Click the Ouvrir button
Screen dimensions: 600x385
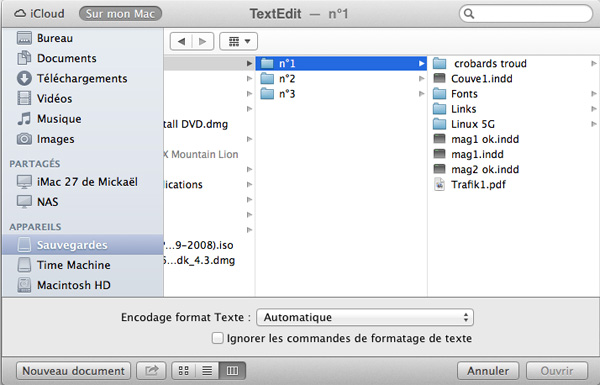pyautogui.click(x=557, y=371)
